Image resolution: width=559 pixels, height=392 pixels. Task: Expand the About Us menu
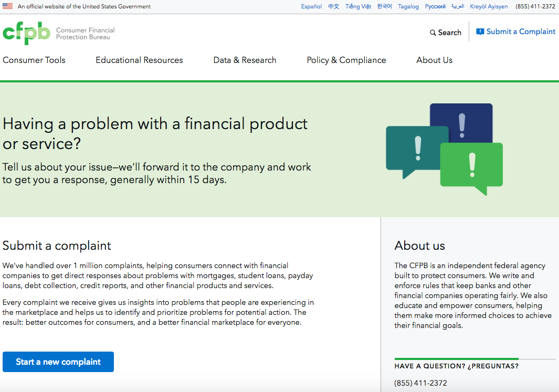point(435,60)
